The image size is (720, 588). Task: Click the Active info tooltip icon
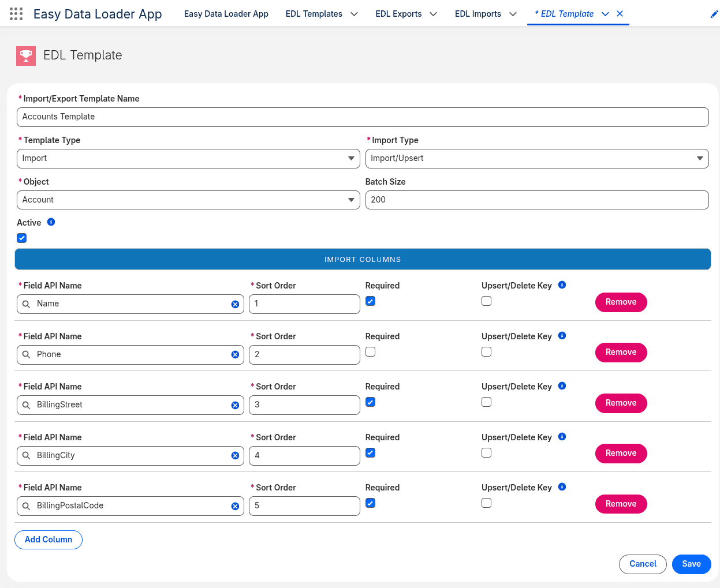point(51,222)
